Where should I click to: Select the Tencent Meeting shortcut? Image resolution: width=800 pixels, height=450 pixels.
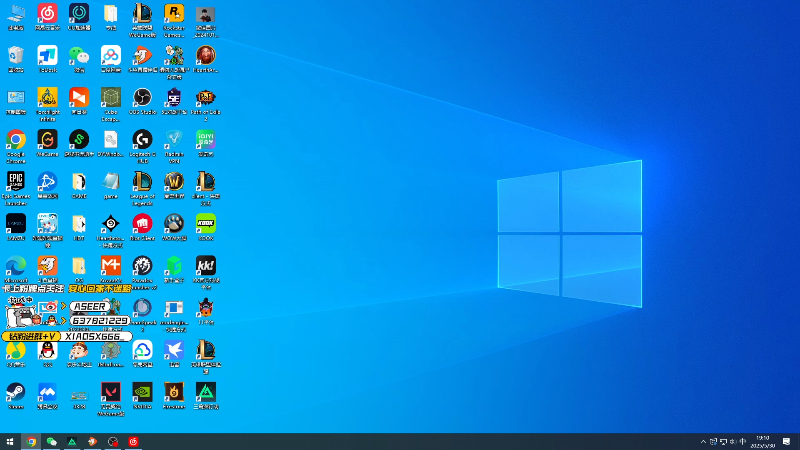(x=47, y=396)
